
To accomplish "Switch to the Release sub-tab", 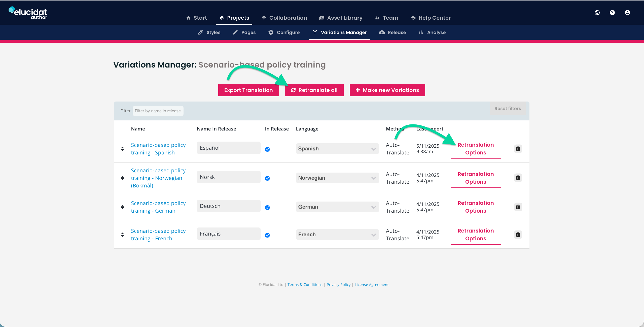I will pos(392,32).
